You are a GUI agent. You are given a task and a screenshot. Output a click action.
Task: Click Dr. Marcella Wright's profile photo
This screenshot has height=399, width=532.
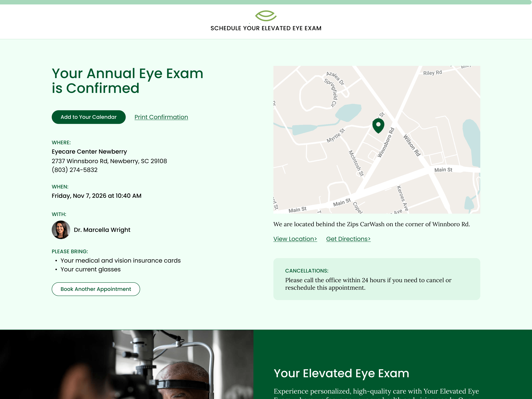pyautogui.click(x=61, y=230)
